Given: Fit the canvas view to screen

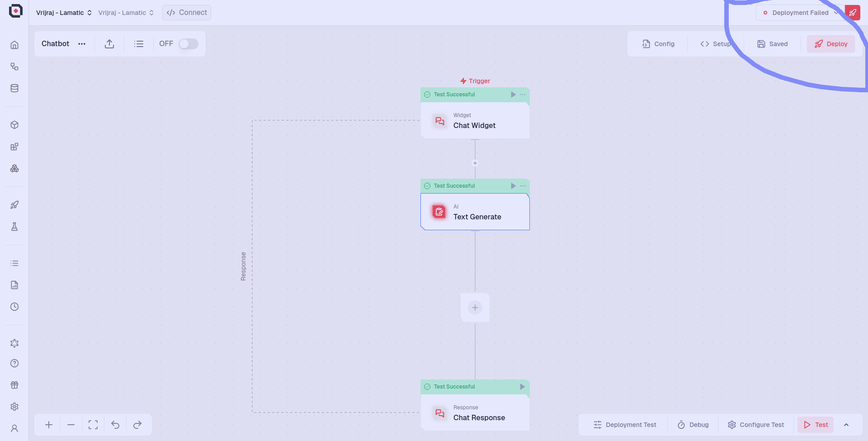Looking at the screenshot, I should 93,425.
